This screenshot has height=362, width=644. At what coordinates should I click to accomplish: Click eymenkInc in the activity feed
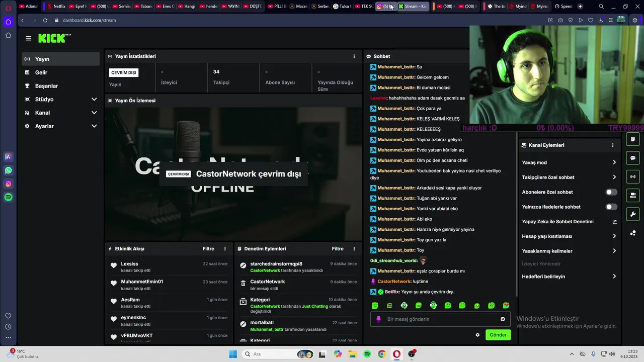tap(133, 318)
